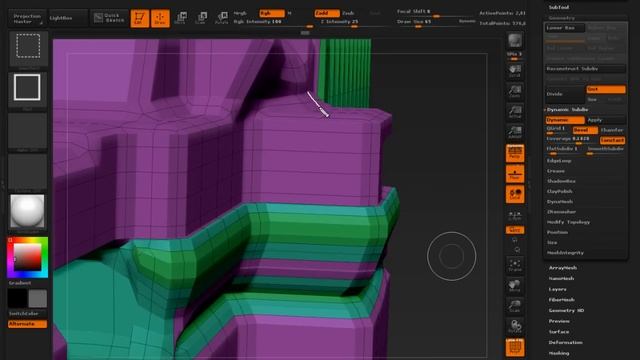This screenshot has width=640, height=360.
Task: Toggle the Local symmetry icon
Action: [x=515, y=194]
